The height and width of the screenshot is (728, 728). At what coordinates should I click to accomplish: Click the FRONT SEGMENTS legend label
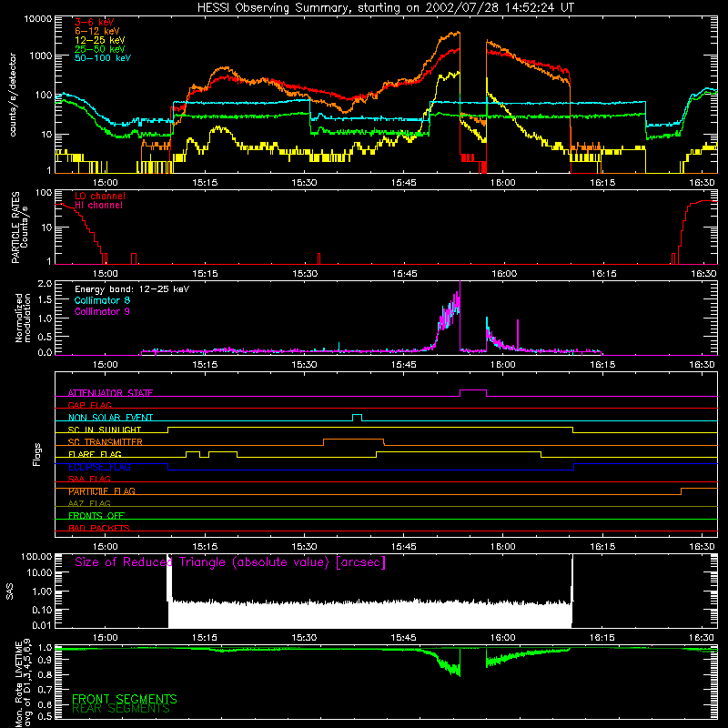click(x=125, y=699)
